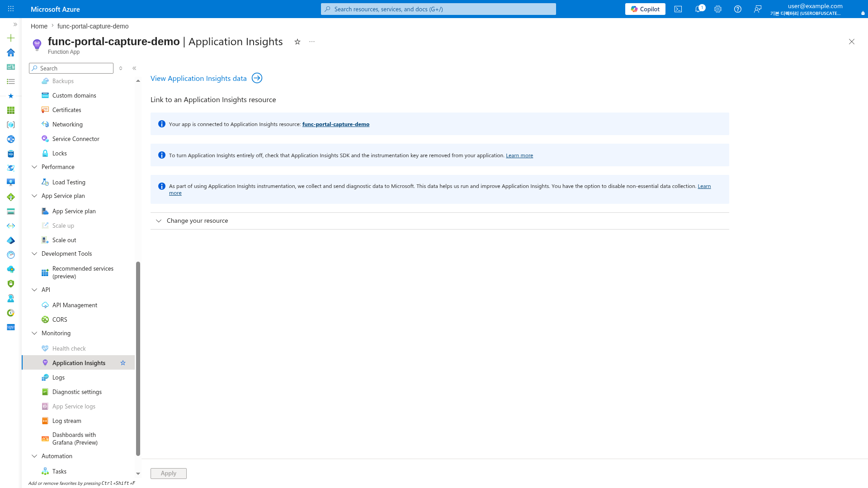868x488 pixels.
Task: Click Learn more about turning Insights off
Action: [519, 155]
